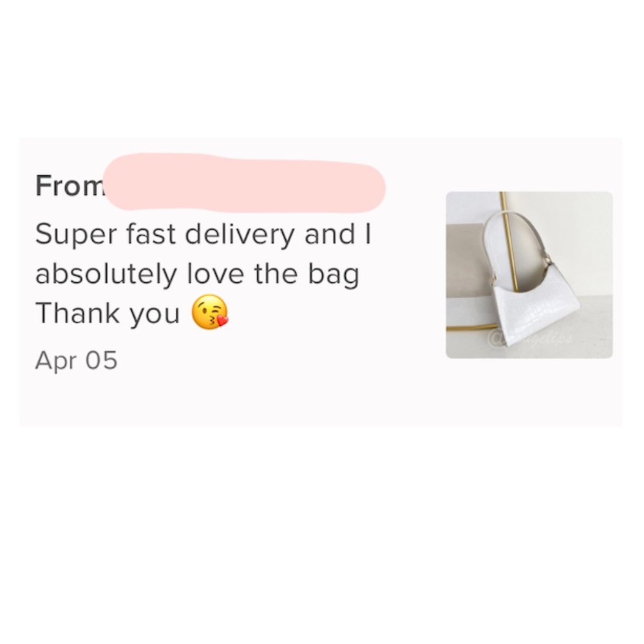Open the white handbag product thumbnail
644x644 pixels.
[529, 275]
